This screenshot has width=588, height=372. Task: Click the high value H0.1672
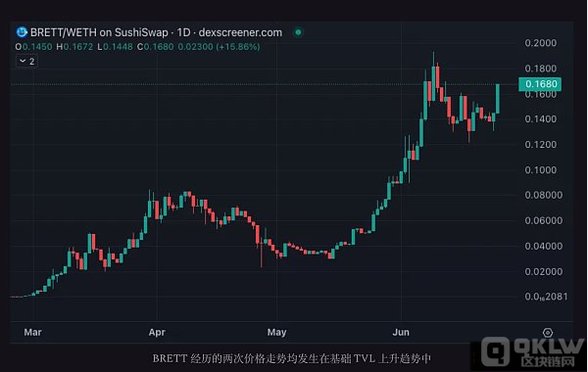pyautogui.click(x=74, y=47)
